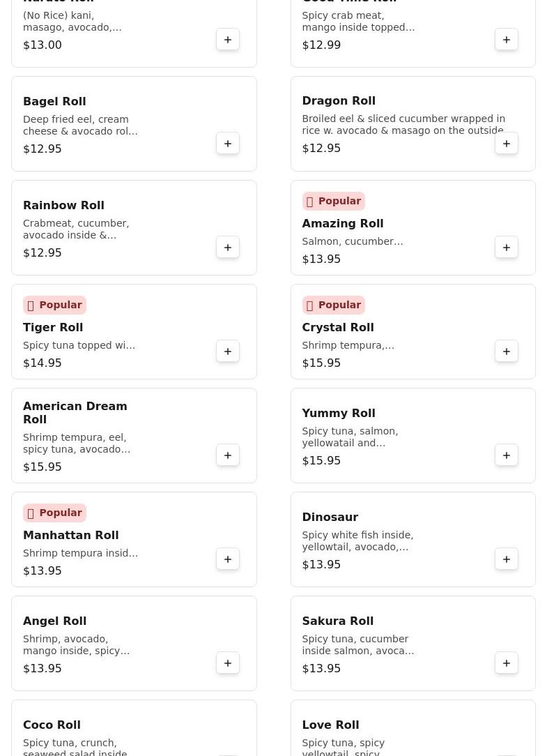Viewport: 547px width, 756px height.
Task: Add Crystal Roll to order
Action: click(507, 351)
